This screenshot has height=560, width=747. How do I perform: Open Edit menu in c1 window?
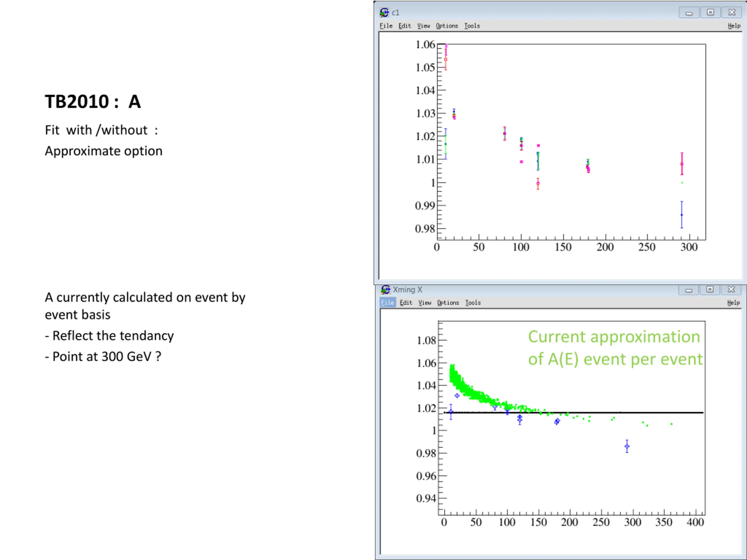click(404, 26)
